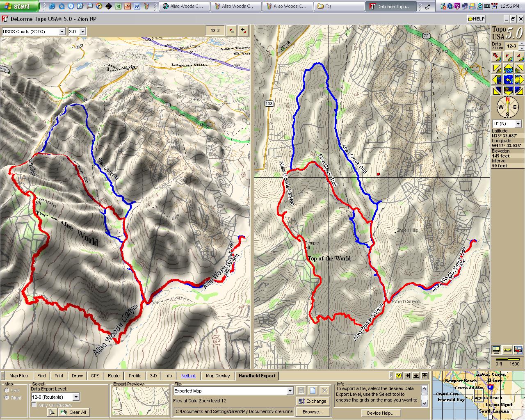Viewport: 525px width, 420px height.
Task: Click the new export file icon
Action: click(313, 391)
